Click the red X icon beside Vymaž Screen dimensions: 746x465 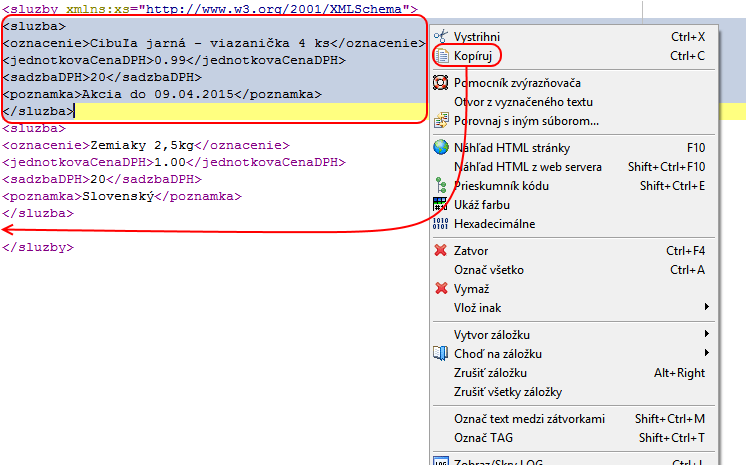tap(441, 289)
